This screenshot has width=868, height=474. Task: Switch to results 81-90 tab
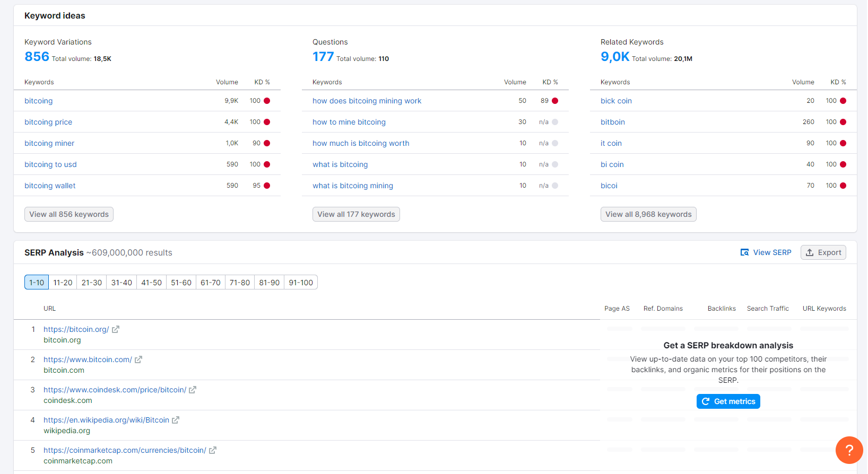click(x=270, y=283)
